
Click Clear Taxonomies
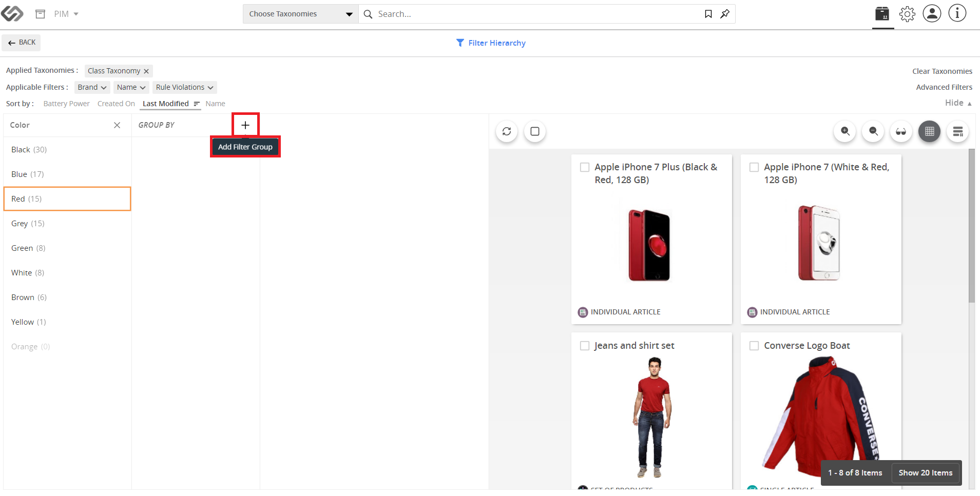[943, 71]
